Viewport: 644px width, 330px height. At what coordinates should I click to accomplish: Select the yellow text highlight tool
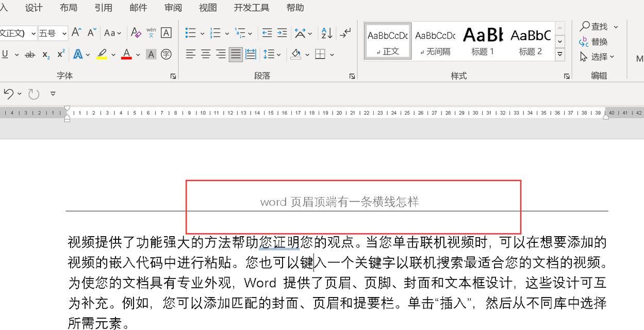click(102, 54)
